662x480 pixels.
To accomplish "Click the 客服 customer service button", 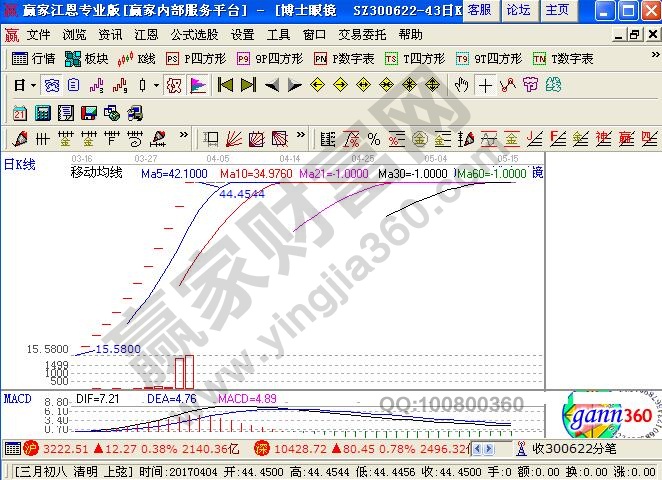I will (x=480, y=10).
